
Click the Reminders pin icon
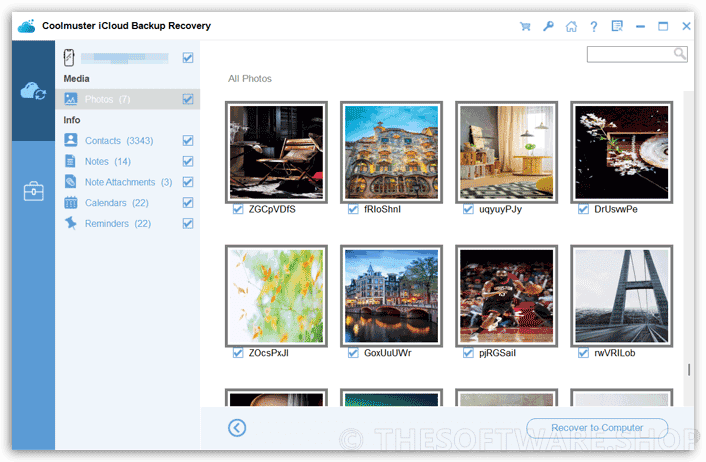pyautogui.click(x=71, y=223)
